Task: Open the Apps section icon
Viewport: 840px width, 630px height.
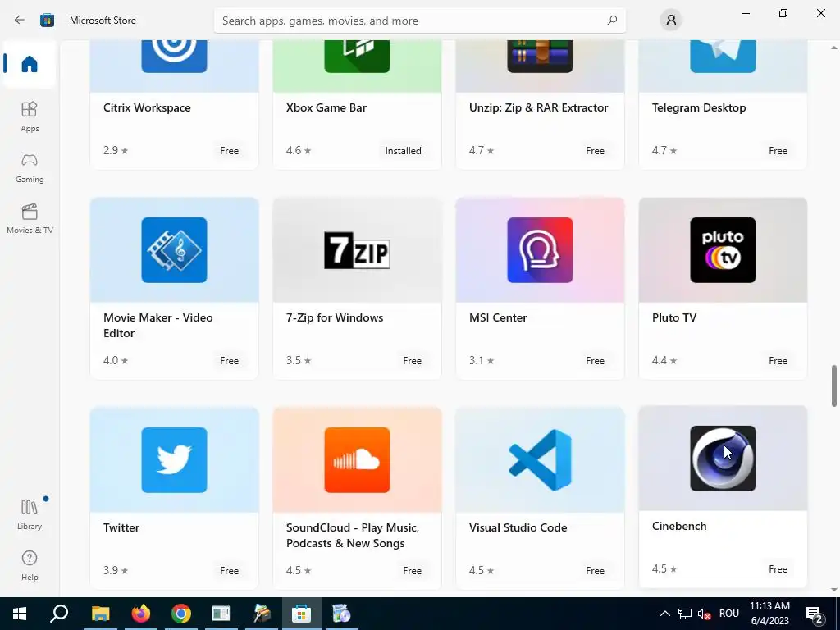Action: (x=30, y=109)
